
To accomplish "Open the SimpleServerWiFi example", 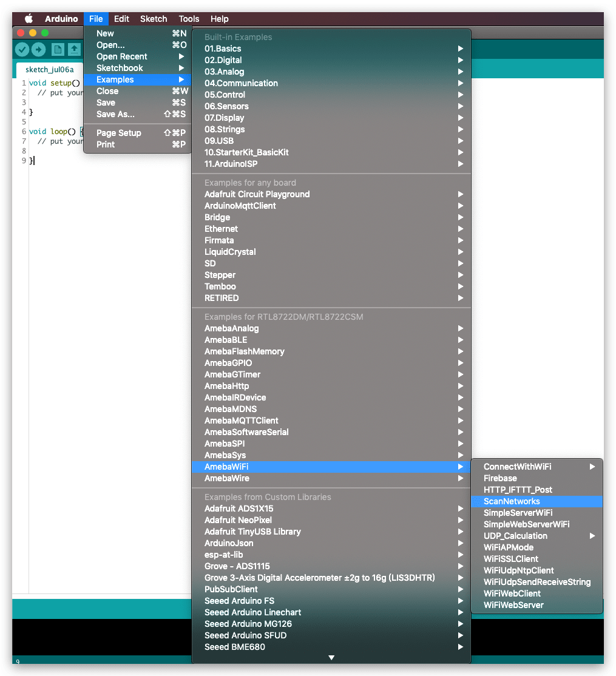I will 536,513.
